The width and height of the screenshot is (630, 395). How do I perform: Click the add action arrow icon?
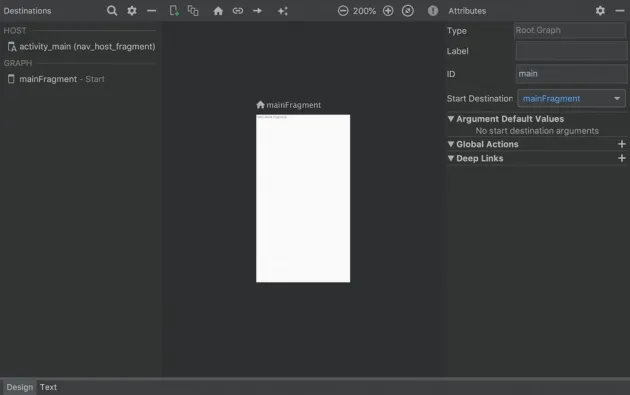tap(258, 11)
